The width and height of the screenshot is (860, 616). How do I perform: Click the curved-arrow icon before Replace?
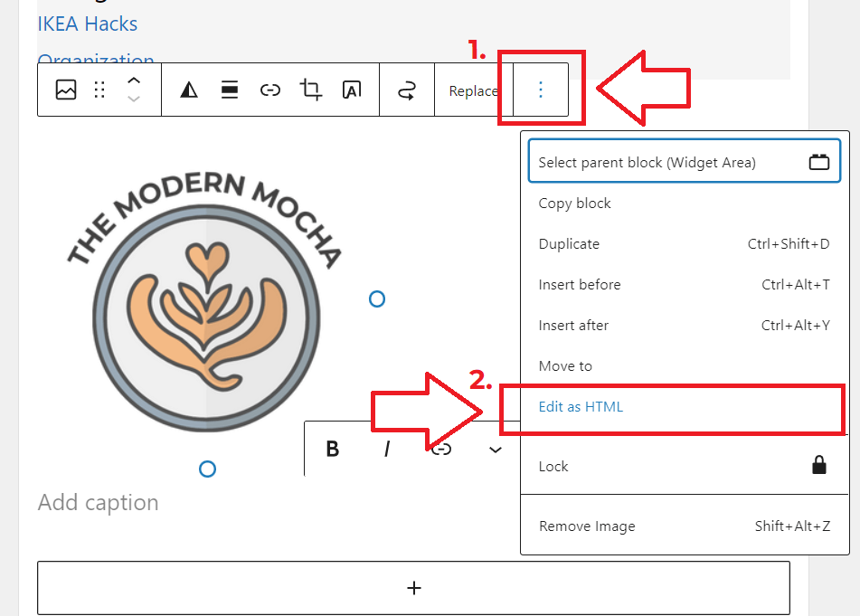406,90
